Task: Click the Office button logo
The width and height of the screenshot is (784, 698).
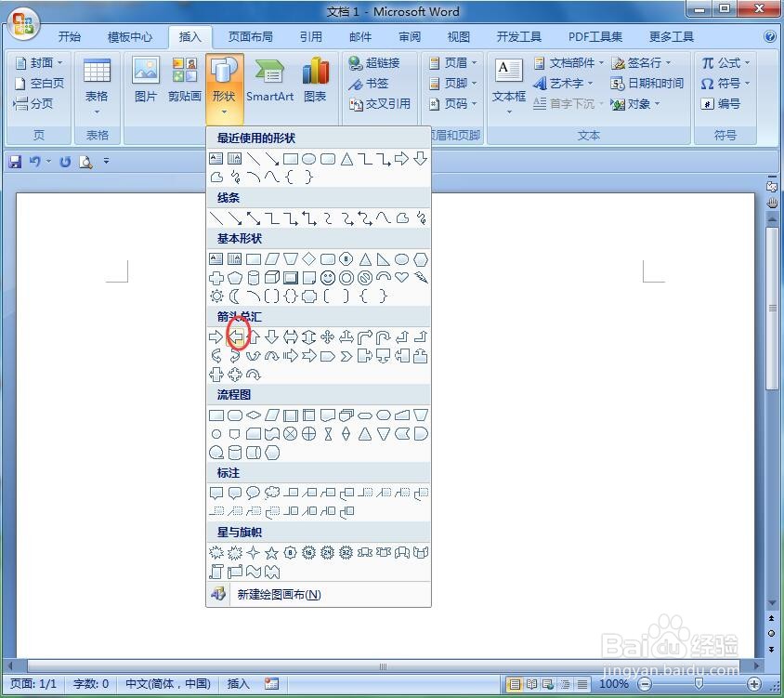Action: (23, 24)
